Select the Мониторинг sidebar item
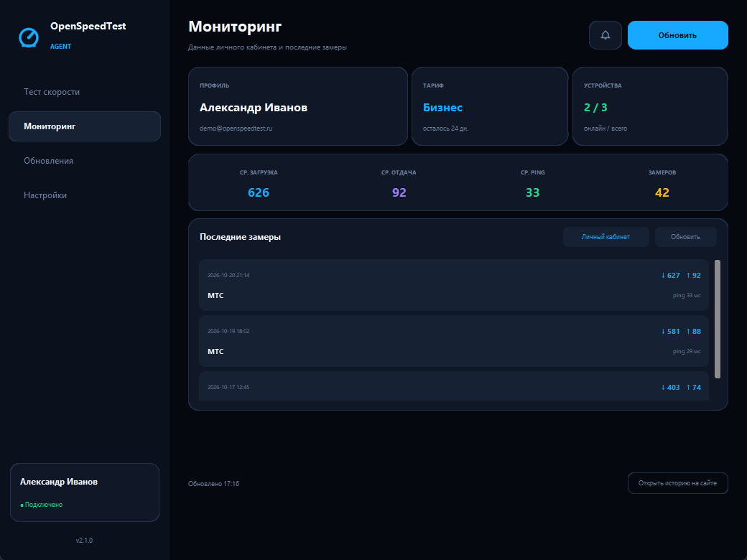The width and height of the screenshot is (747, 560). click(85, 126)
